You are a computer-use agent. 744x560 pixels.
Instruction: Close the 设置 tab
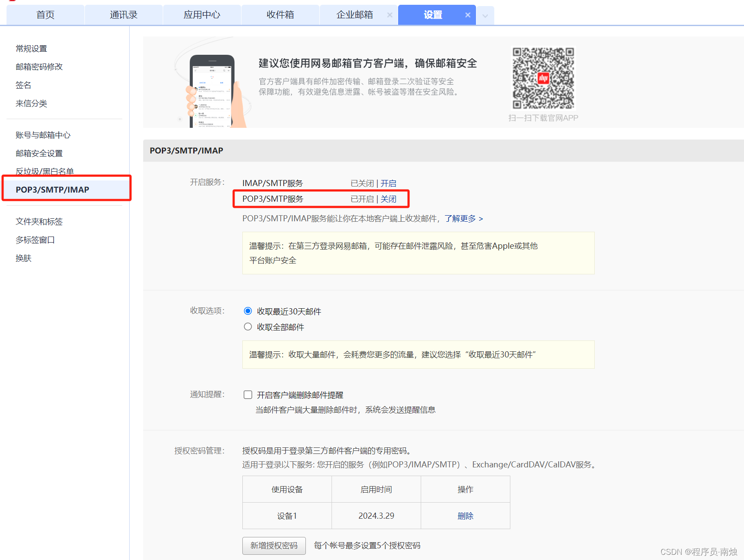click(x=468, y=15)
